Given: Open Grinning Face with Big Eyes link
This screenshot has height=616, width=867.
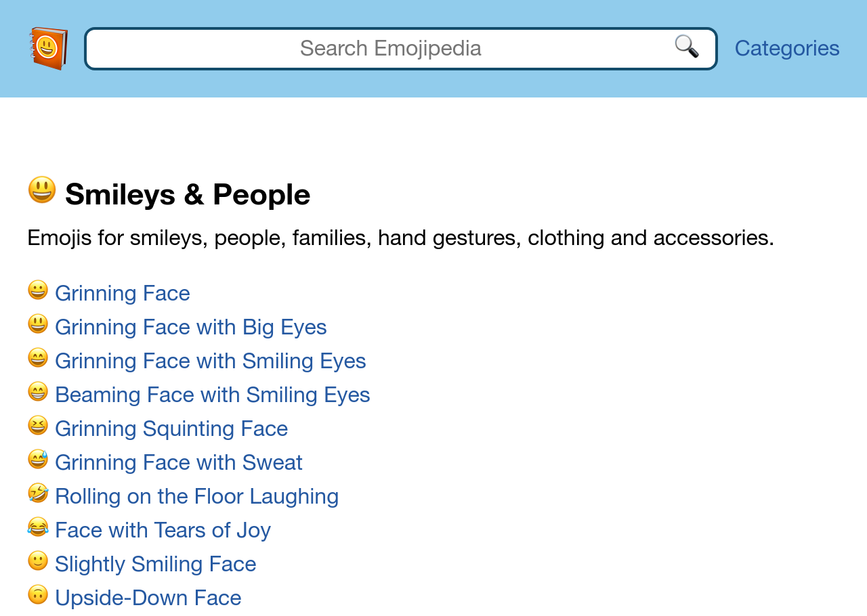Looking at the screenshot, I should (191, 327).
